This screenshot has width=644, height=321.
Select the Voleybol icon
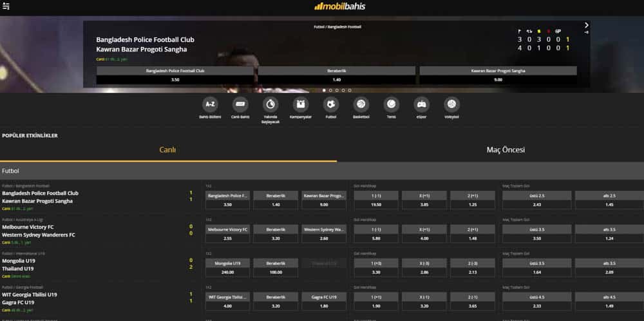pyautogui.click(x=452, y=104)
